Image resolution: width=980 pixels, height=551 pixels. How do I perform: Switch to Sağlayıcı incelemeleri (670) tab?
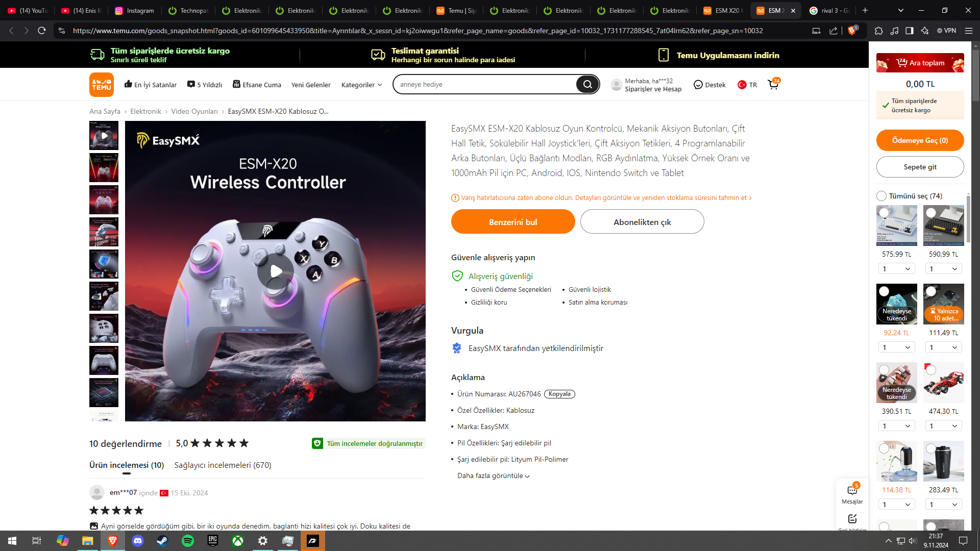(223, 465)
